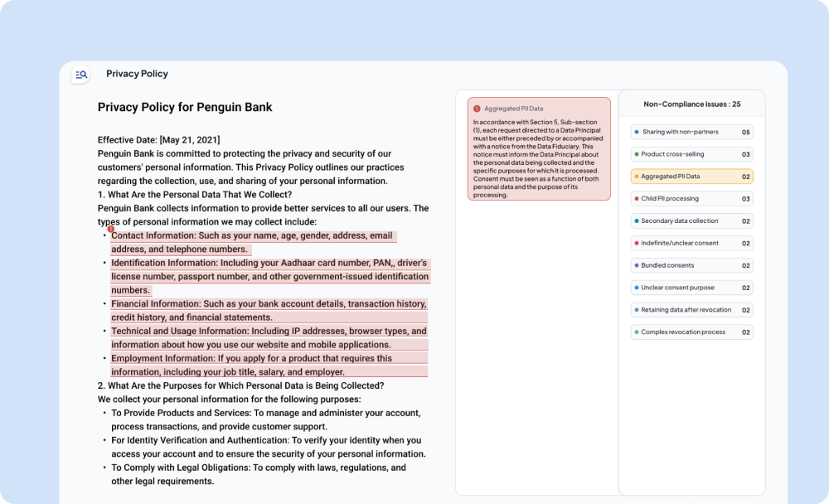Click the Aggregated PII Data explanation card
The height and width of the screenshot is (504, 829).
539,148
